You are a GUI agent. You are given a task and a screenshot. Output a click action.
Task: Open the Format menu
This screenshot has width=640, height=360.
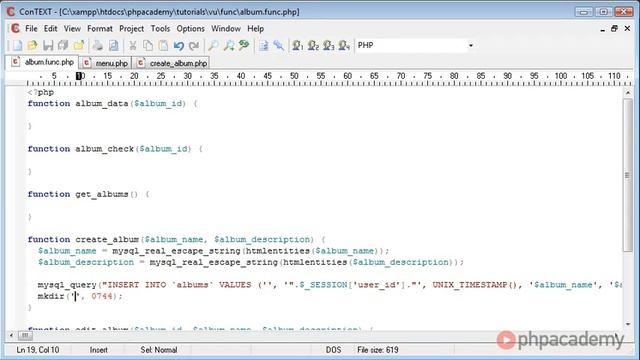pos(100,29)
